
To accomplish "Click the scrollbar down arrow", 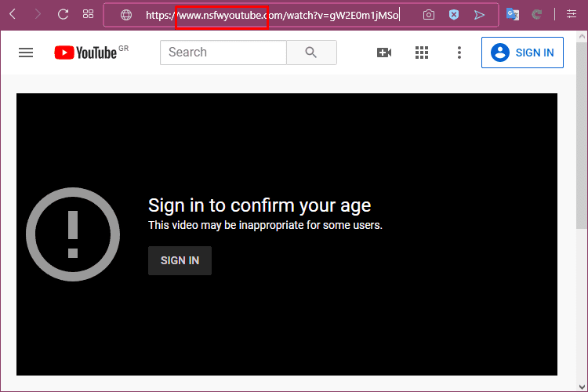I will pyautogui.click(x=582, y=387).
